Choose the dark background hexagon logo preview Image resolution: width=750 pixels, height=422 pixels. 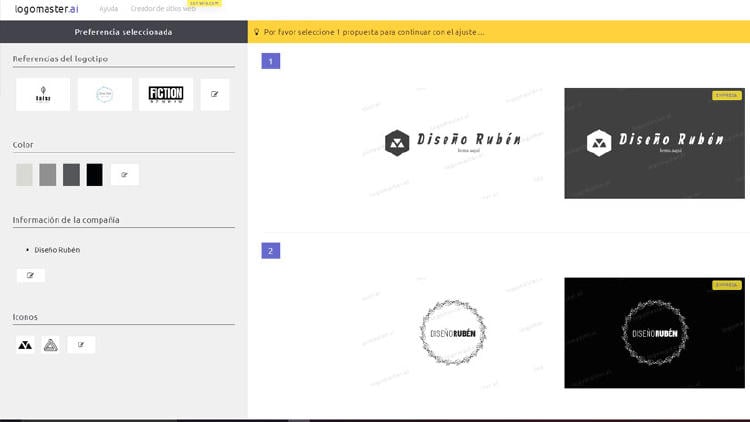654,143
